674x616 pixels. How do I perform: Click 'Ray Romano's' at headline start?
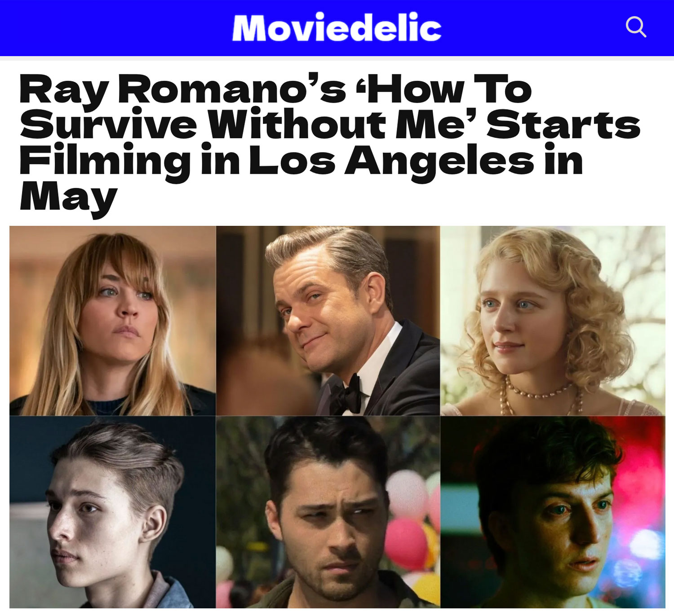(x=182, y=89)
